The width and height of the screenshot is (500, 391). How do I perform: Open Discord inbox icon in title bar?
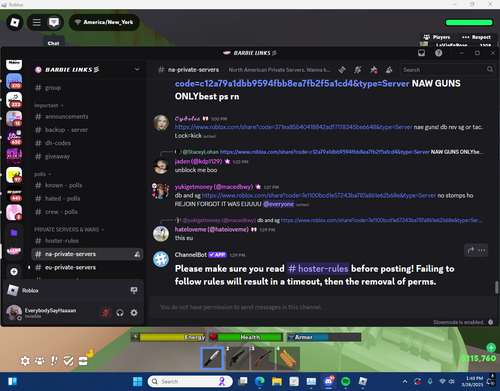tap(421, 53)
